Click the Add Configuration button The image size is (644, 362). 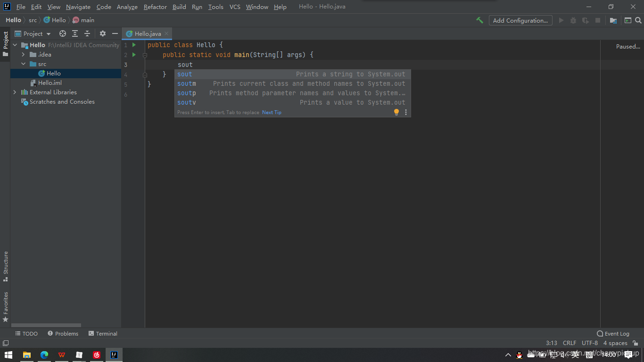tap(520, 20)
